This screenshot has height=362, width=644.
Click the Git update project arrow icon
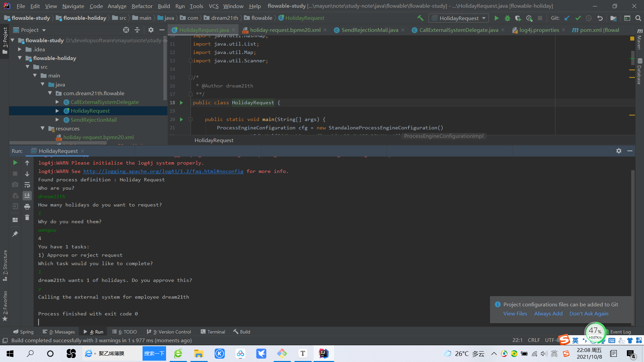pyautogui.click(x=567, y=18)
